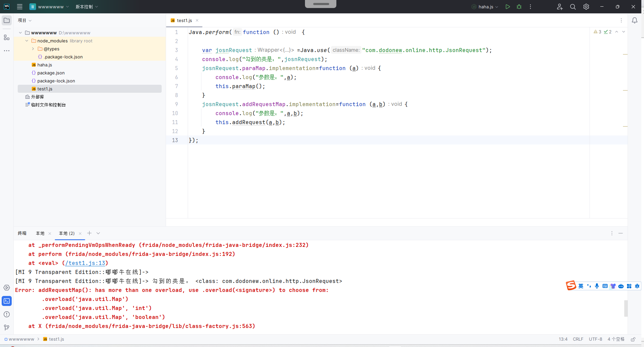Open line:column 13:4 indicator
This screenshot has width=644, height=347.
coord(563,339)
